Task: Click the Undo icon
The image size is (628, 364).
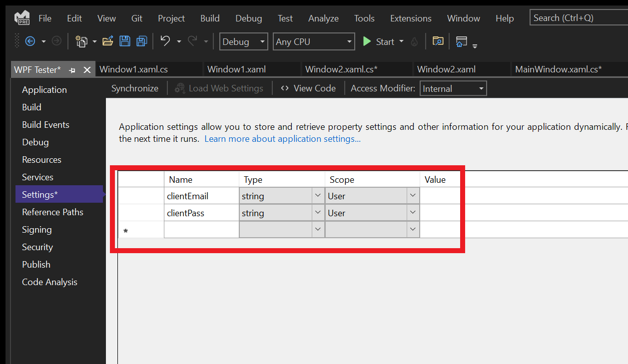Action: tap(165, 41)
